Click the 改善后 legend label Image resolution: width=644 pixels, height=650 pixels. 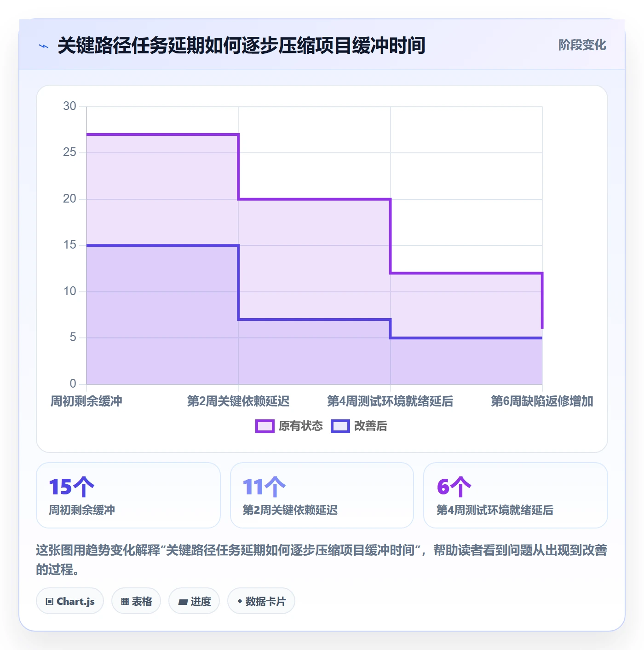pos(371,426)
